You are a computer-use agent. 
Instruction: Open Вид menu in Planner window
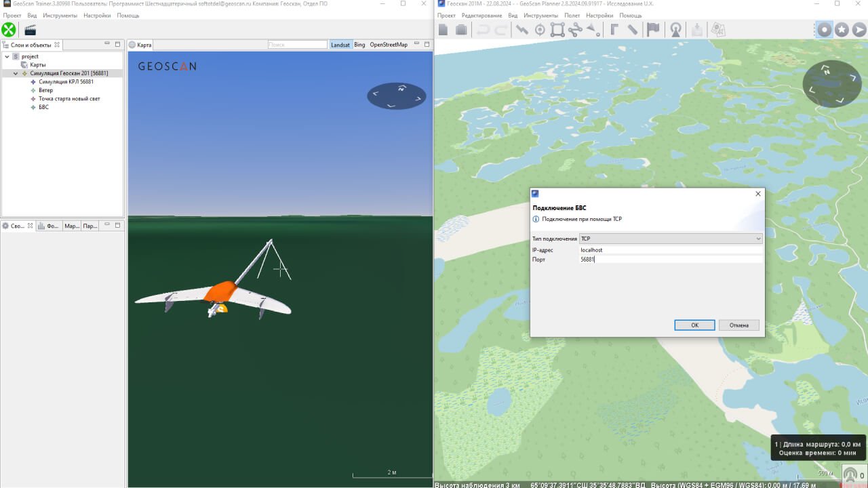pyautogui.click(x=513, y=15)
